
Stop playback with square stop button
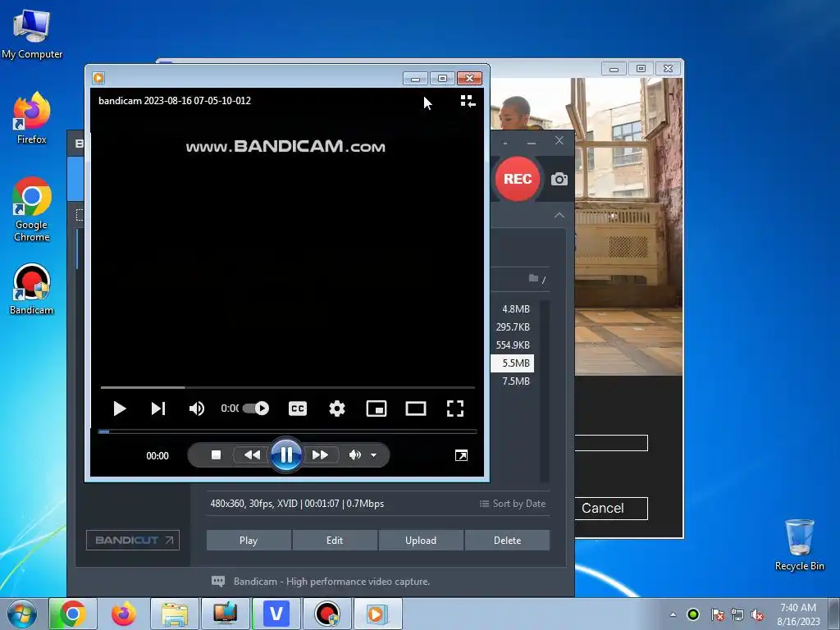(x=216, y=454)
